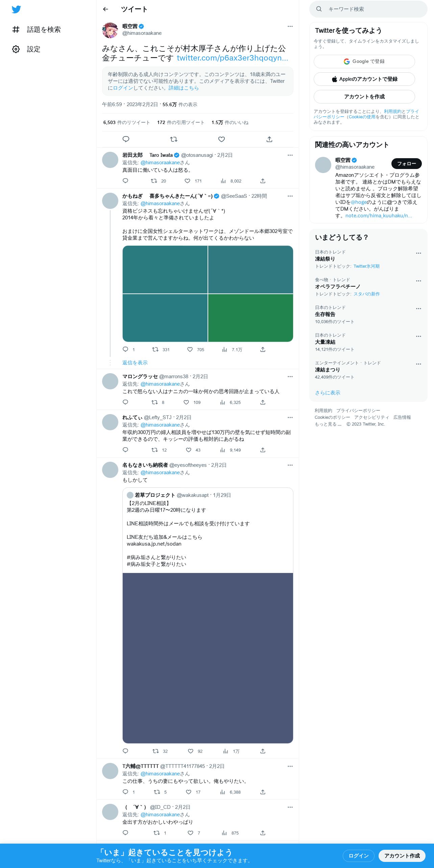Open 設定 in the sidebar

pyautogui.click(x=26, y=49)
